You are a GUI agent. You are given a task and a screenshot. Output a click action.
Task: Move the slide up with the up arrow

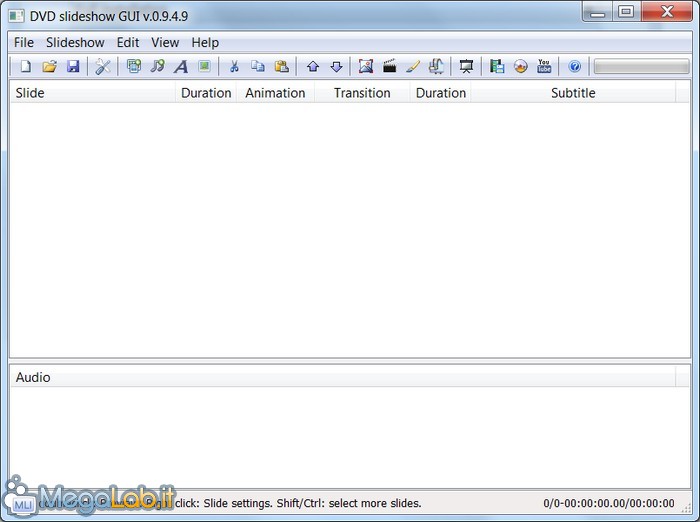tap(313, 67)
